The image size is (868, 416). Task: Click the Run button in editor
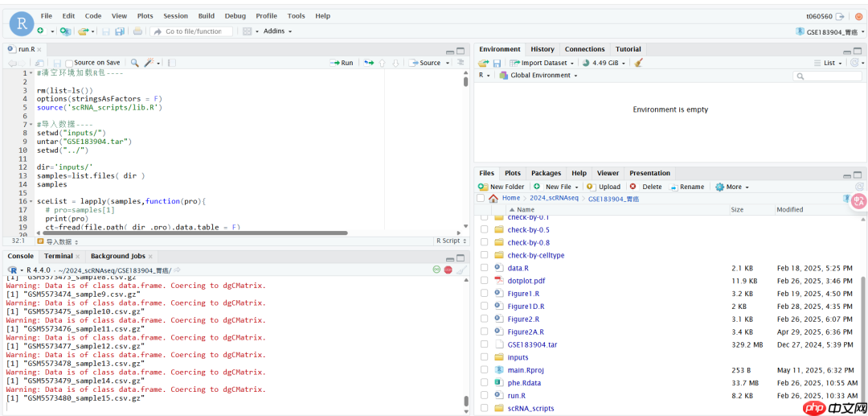[342, 63]
